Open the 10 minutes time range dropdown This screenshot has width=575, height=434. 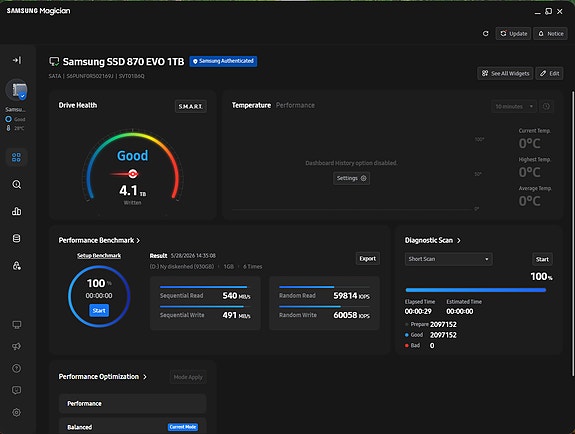click(x=514, y=106)
